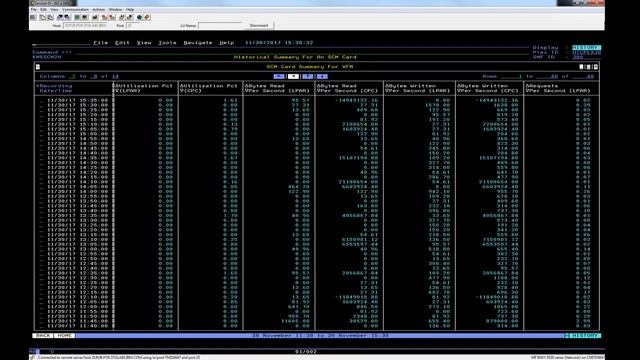Click the Disconnect button
This screenshot has width=640, height=360.
259,25
